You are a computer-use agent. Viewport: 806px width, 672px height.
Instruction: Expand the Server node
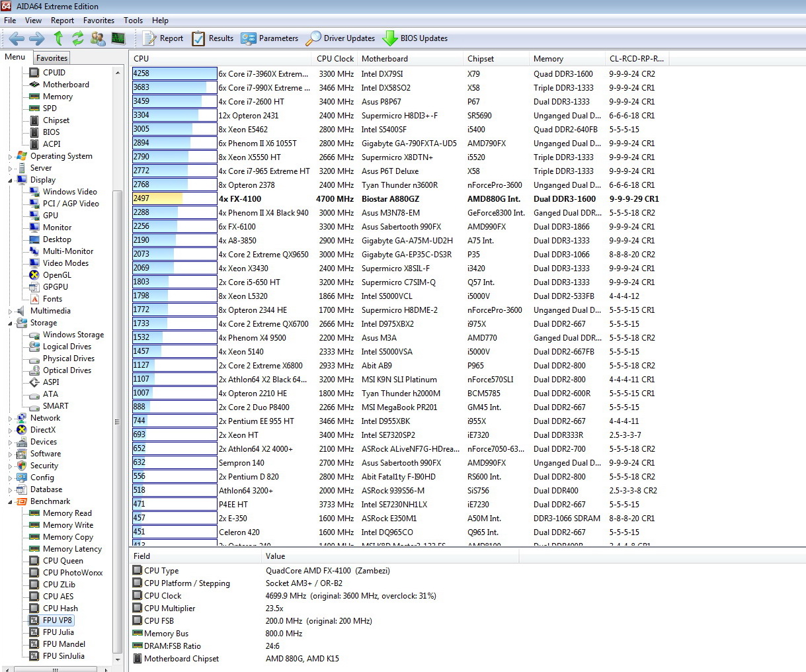click(10, 169)
